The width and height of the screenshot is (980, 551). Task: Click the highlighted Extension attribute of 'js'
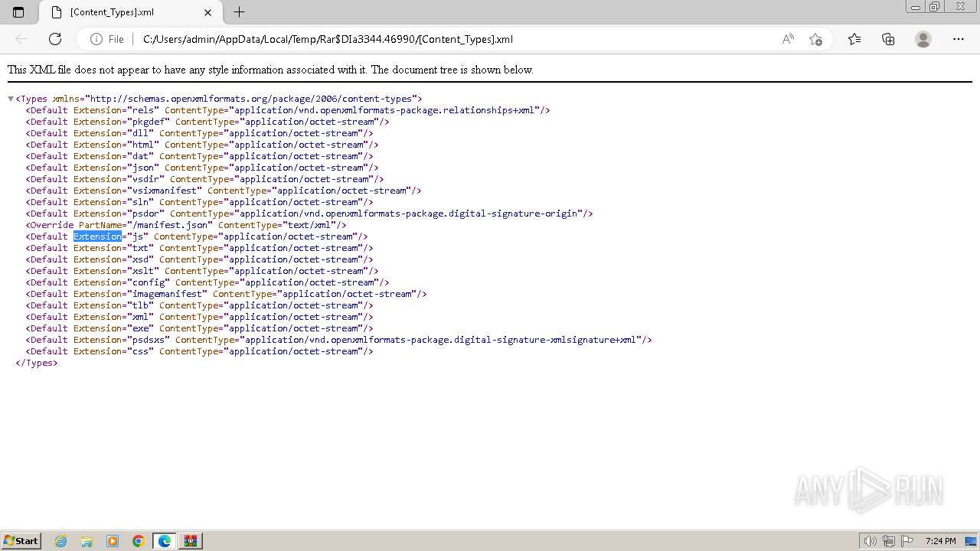tap(97, 236)
